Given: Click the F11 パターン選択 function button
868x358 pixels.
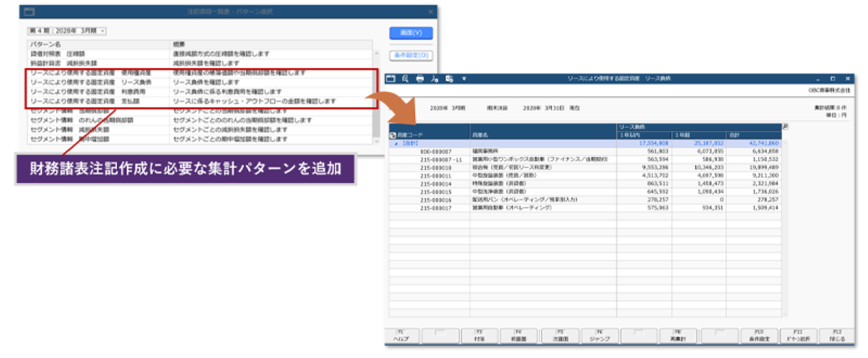Looking at the screenshot, I should tap(799, 335).
